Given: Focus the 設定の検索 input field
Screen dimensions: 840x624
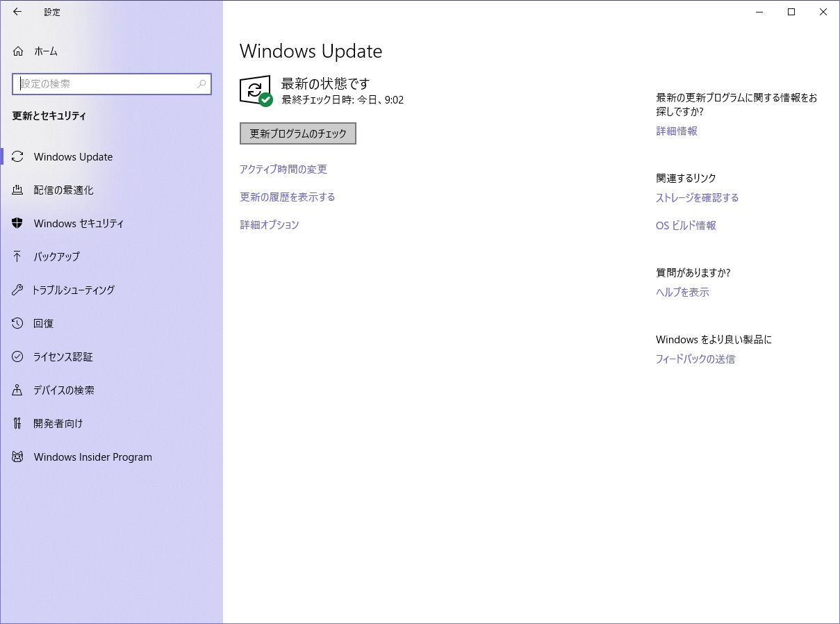Looking at the screenshot, I should coord(112,84).
